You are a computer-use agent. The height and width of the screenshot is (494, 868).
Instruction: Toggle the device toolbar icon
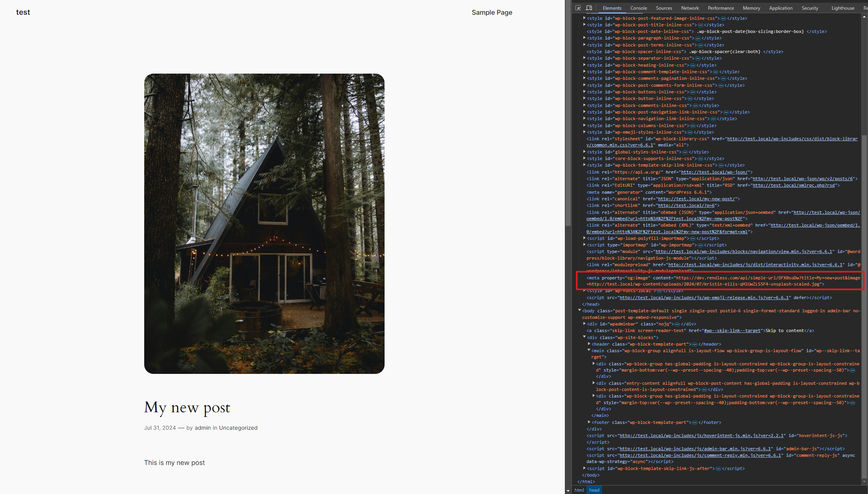(x=589, y=8)
